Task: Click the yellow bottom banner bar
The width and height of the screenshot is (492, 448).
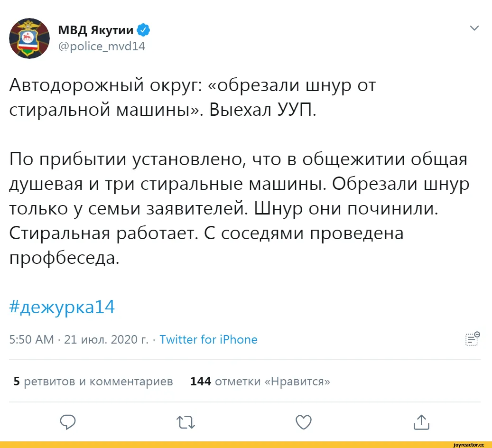Action: click(246, 445)
